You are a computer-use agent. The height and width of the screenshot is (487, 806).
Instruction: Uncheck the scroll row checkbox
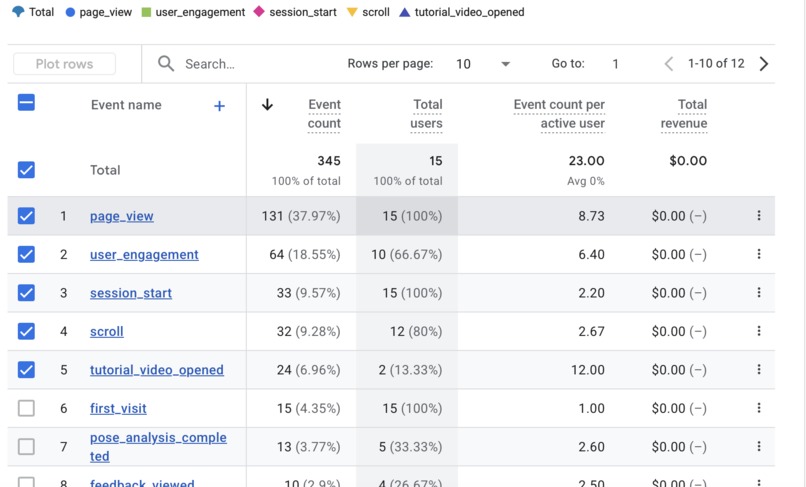(26, 331)
